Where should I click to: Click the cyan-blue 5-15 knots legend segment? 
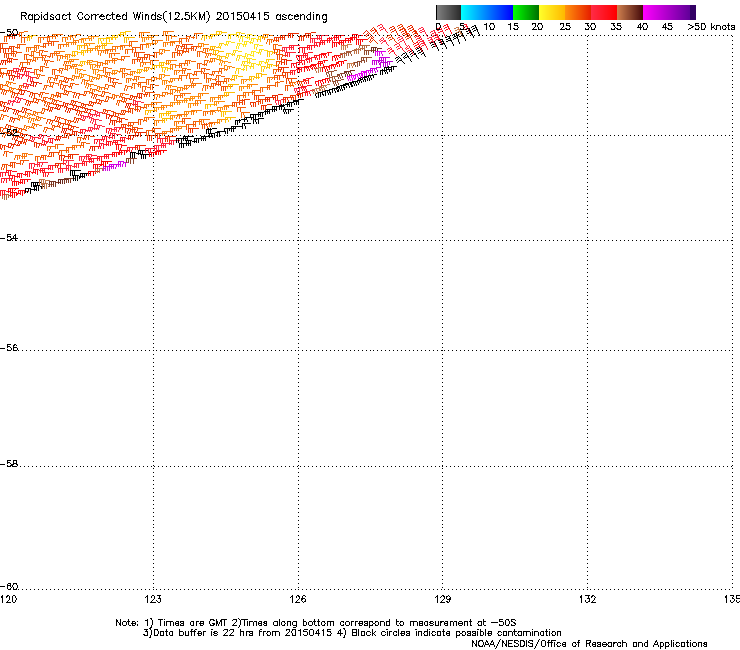coord(487,12)
